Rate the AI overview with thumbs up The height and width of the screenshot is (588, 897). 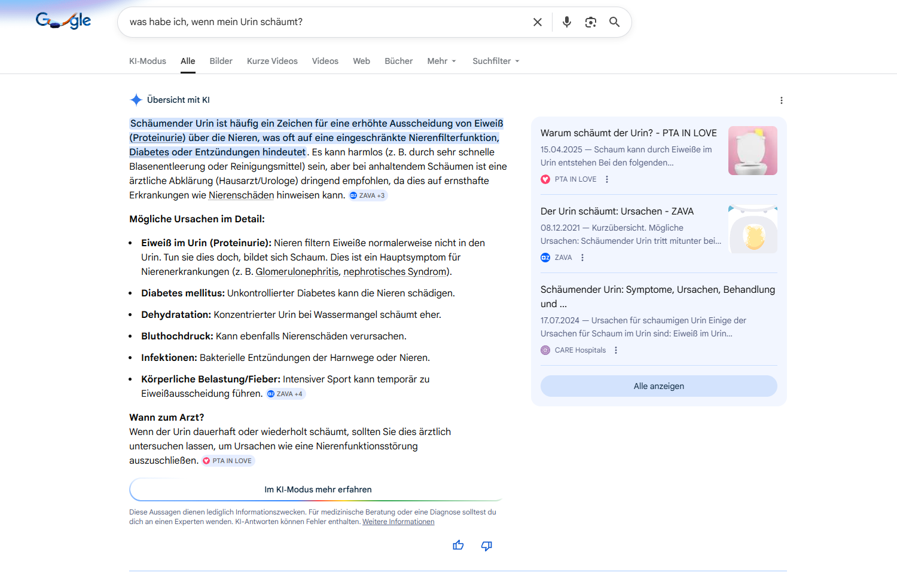[x=458, y=545]
